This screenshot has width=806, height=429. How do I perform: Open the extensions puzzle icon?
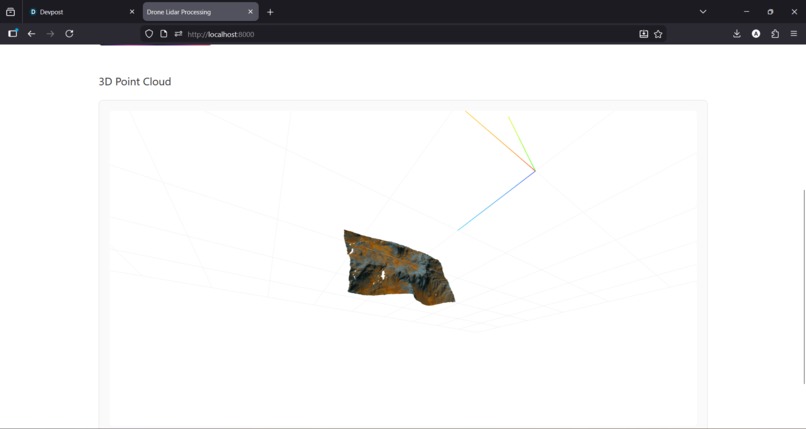[x=775, y=34]
